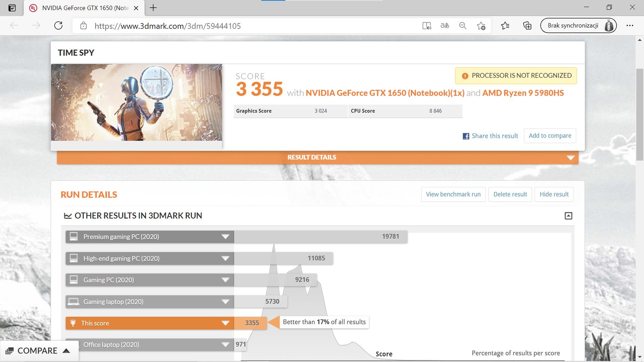This screenshot has width=644, height=362.
Task: Collapse the Other Results in 3DMark Run section
Action: click(x=568, y=216)
